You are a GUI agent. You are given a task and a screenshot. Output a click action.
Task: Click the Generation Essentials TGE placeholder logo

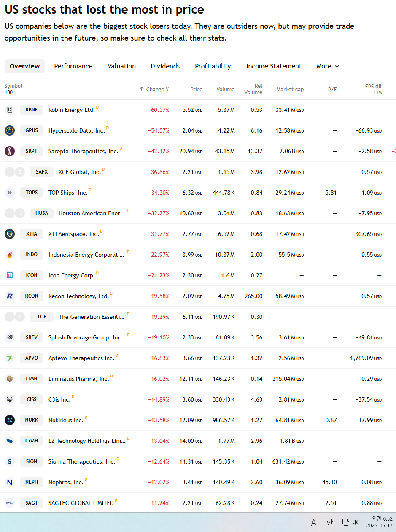point(15,317)
